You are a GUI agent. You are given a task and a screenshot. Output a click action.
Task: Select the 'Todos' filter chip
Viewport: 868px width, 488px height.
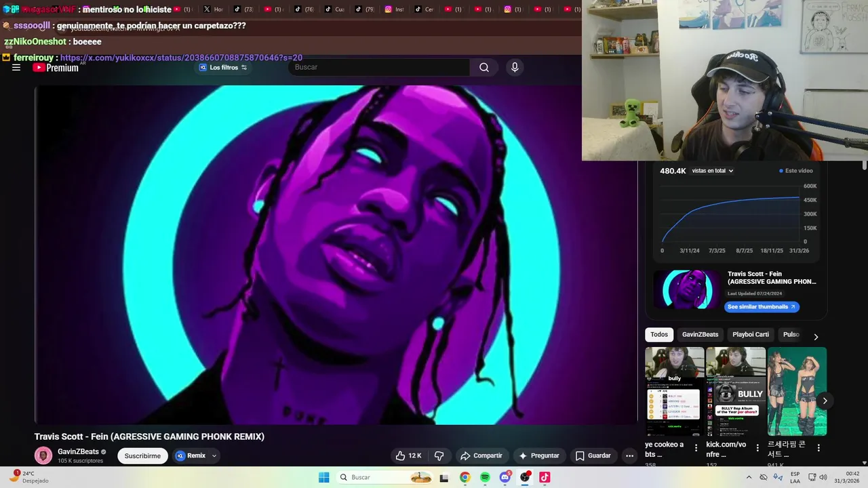pyautogui.click(x=659, y=334)
